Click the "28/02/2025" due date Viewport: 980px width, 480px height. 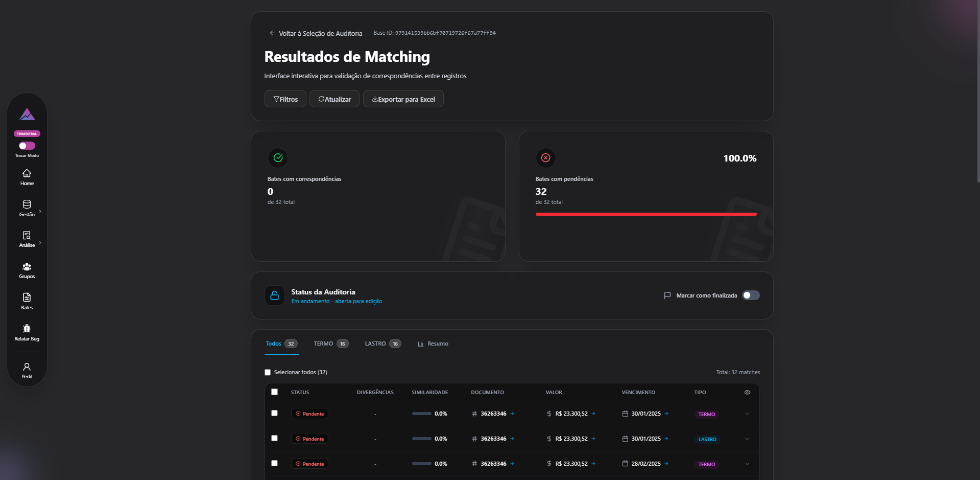[646, 464]
